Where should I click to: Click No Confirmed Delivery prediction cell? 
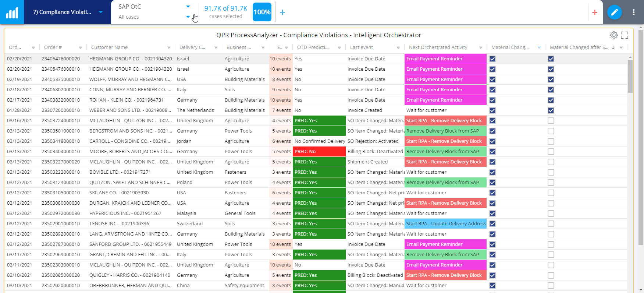(x=320, y=141)
